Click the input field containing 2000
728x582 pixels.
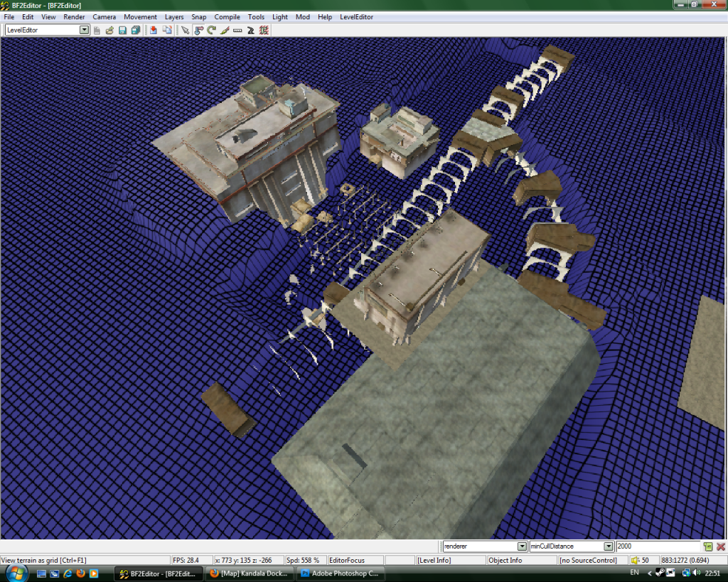pyautogui.click(x=657, y=546)
